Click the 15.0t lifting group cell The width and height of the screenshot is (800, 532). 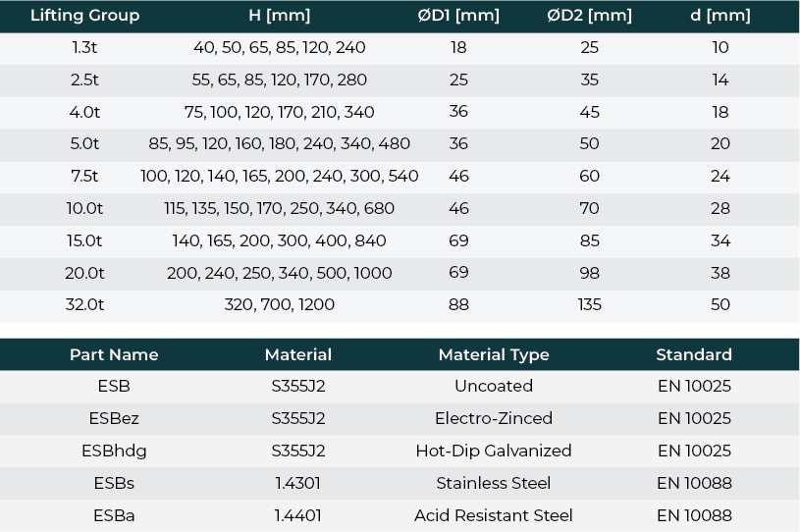[x=84, y=240]
